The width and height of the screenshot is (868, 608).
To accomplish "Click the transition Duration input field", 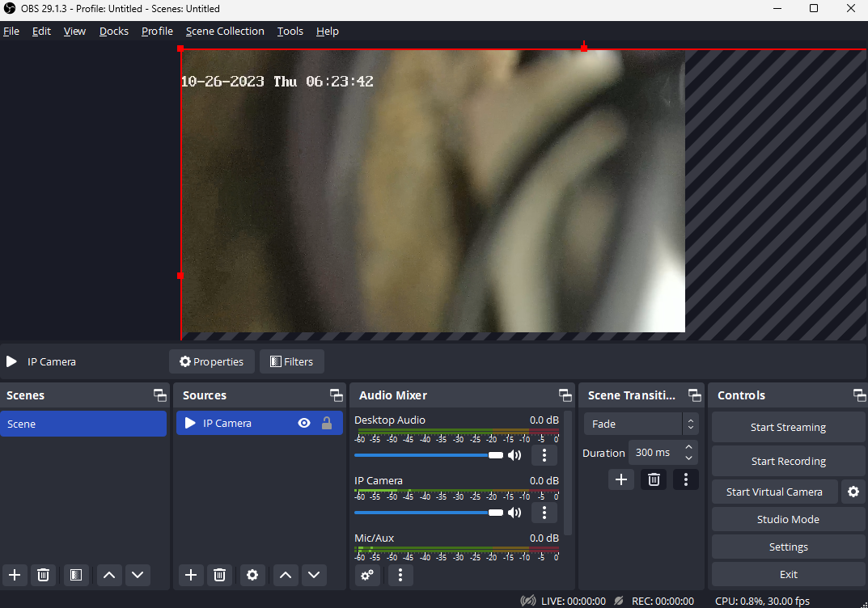I will (654, 453).
